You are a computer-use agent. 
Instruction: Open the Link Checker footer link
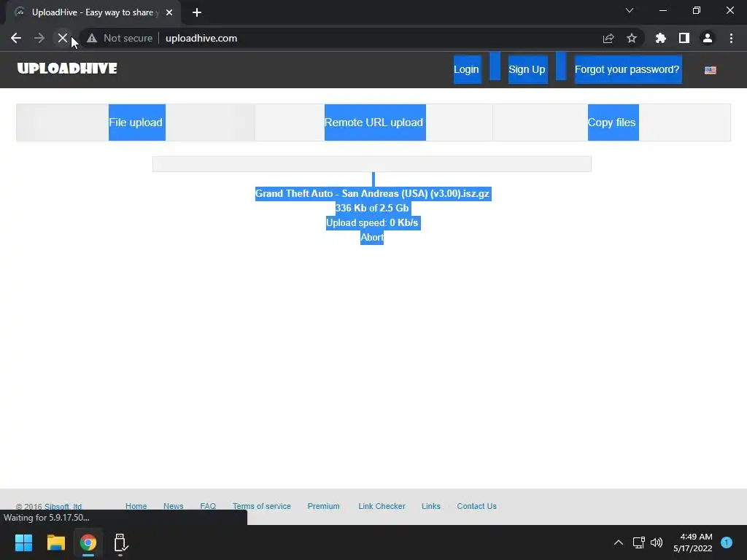[382, 506]
